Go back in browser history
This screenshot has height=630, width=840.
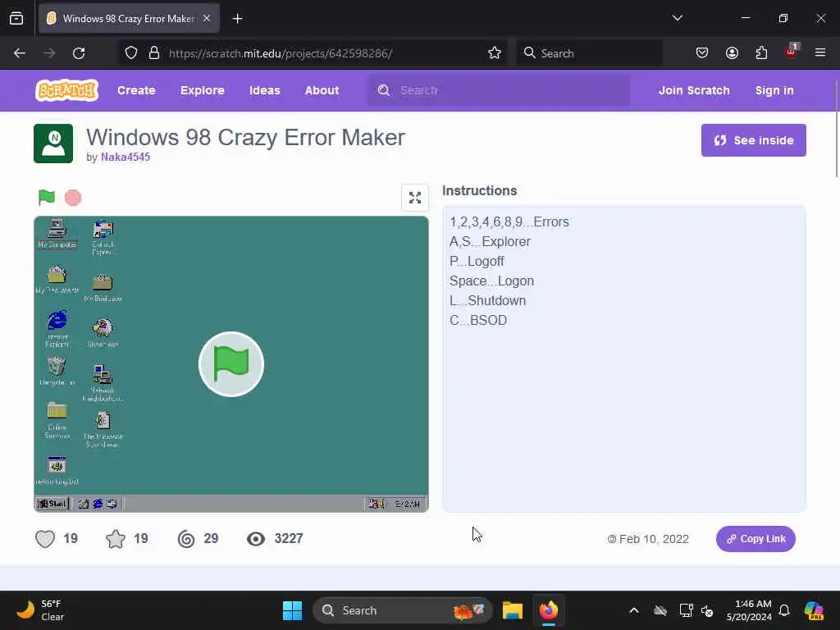pos(20,53)
